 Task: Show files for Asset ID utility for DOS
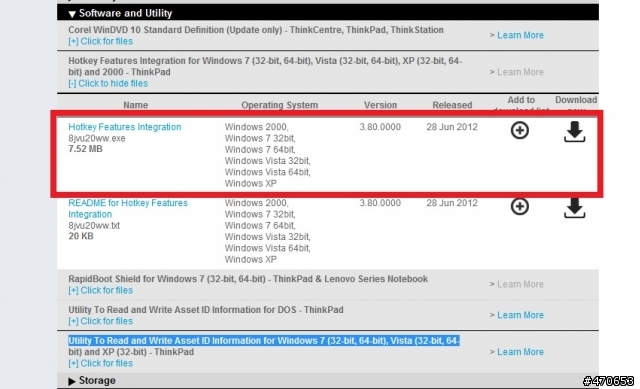point(100,321)
